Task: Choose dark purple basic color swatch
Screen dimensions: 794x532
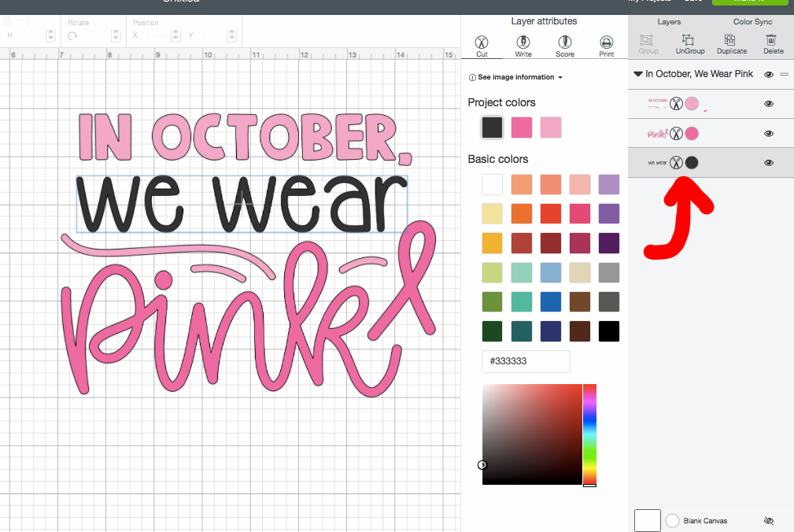Action: [608, 243]
